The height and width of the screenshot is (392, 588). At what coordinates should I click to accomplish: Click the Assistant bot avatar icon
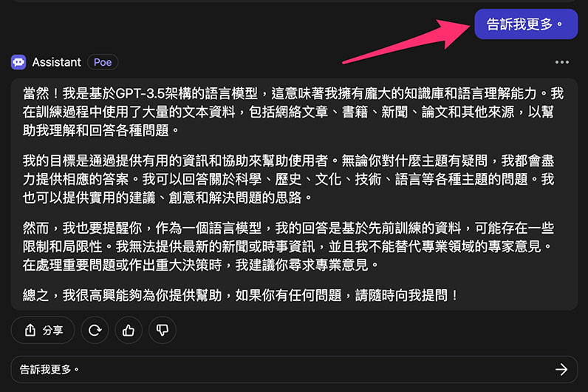coord(18,62)
